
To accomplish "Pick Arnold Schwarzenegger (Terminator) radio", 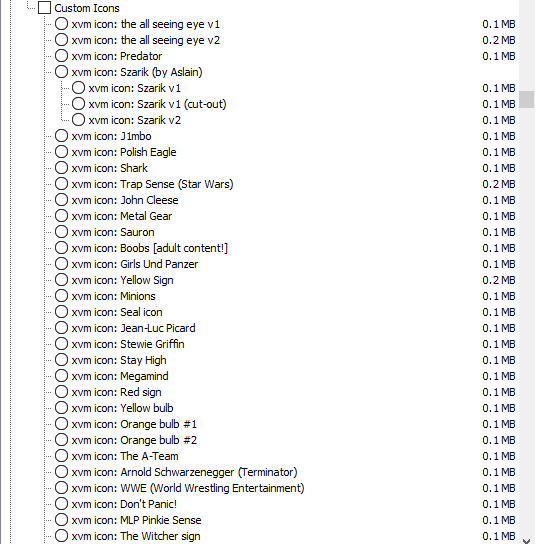I will coord(61,472).
